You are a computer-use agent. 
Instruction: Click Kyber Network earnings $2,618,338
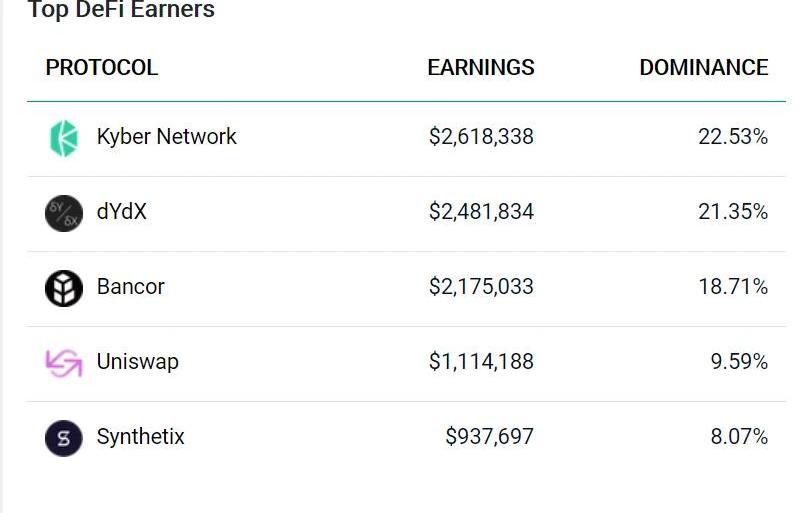coord(481,137)
